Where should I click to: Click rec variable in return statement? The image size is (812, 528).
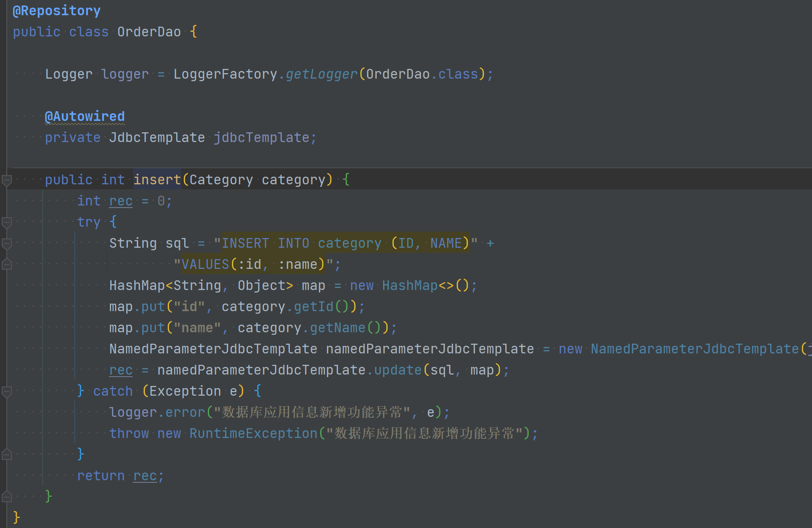point(145,476)
